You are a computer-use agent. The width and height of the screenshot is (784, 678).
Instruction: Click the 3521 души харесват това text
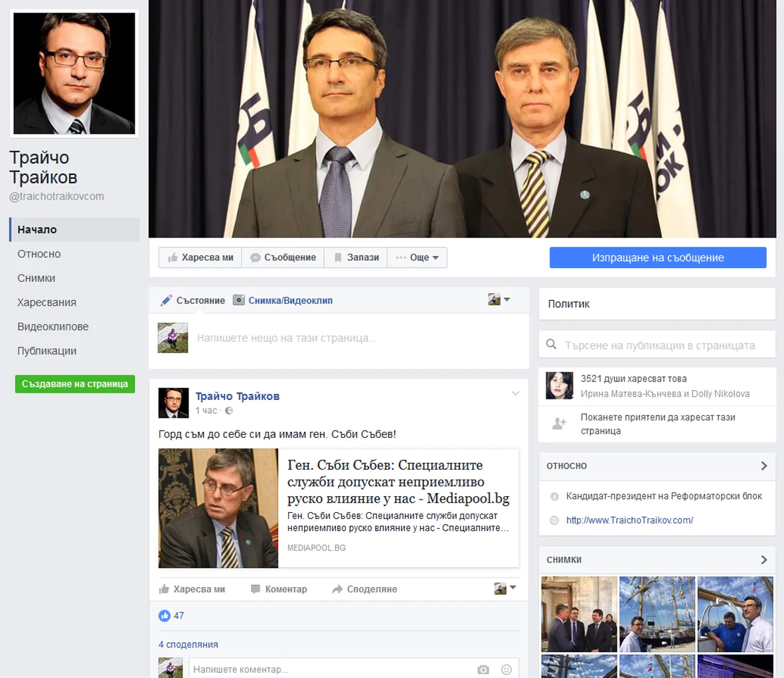pos(633,379)
